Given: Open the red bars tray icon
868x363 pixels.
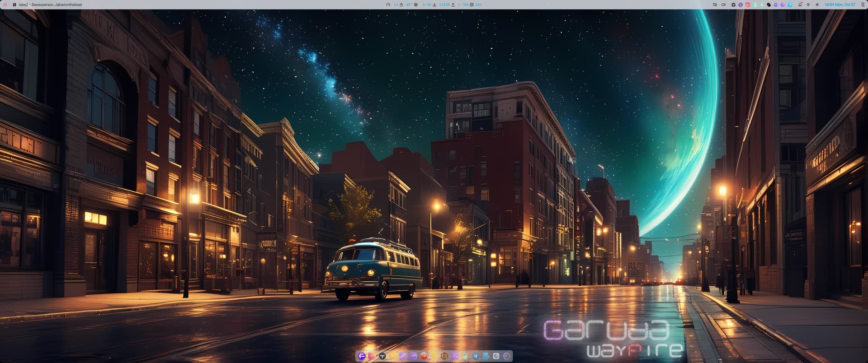Looking at the screenshot, I should click(x=748, y=5).
